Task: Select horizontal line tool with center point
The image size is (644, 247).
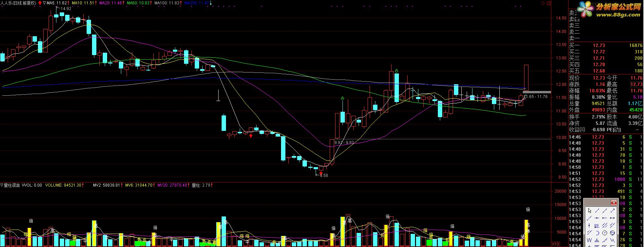Action: tap(597, 218)
